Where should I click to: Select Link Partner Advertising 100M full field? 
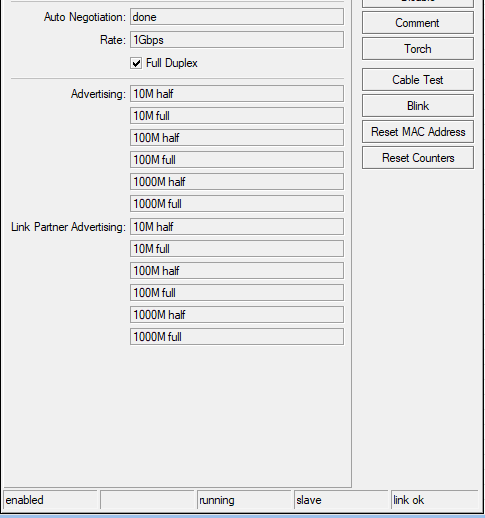pyautogui.click(x=237, y=293)
